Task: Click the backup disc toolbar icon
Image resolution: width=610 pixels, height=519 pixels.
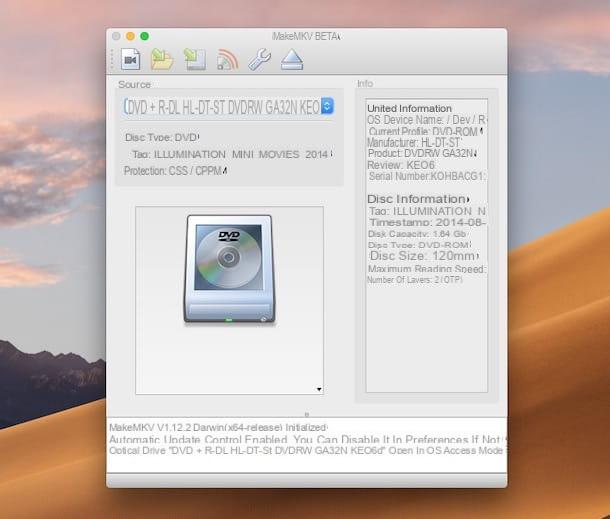Action: [195, 60]
